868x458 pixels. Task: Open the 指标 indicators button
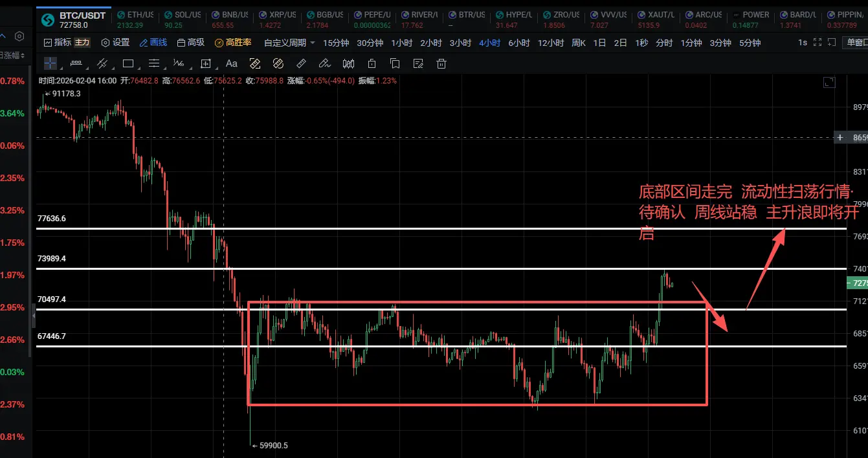pyautogui.click(x=57, y=43)
